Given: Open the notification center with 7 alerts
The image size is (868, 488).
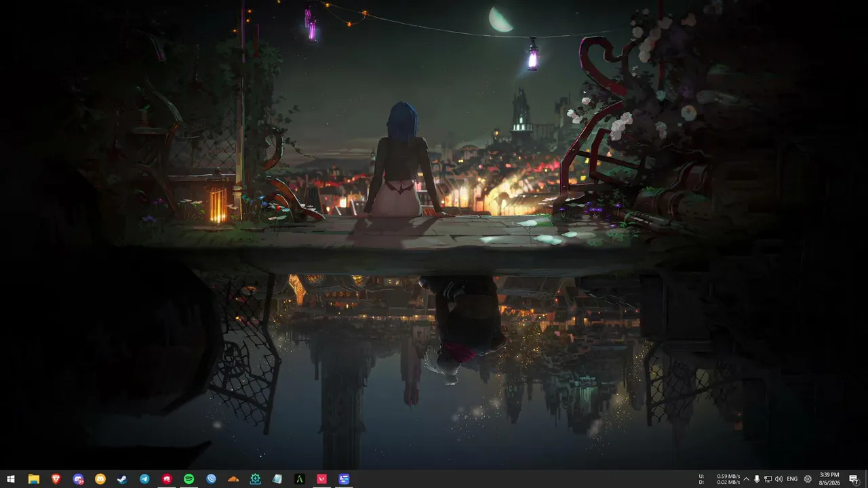Looking at the screenshot, I should (x=854, y=479).
